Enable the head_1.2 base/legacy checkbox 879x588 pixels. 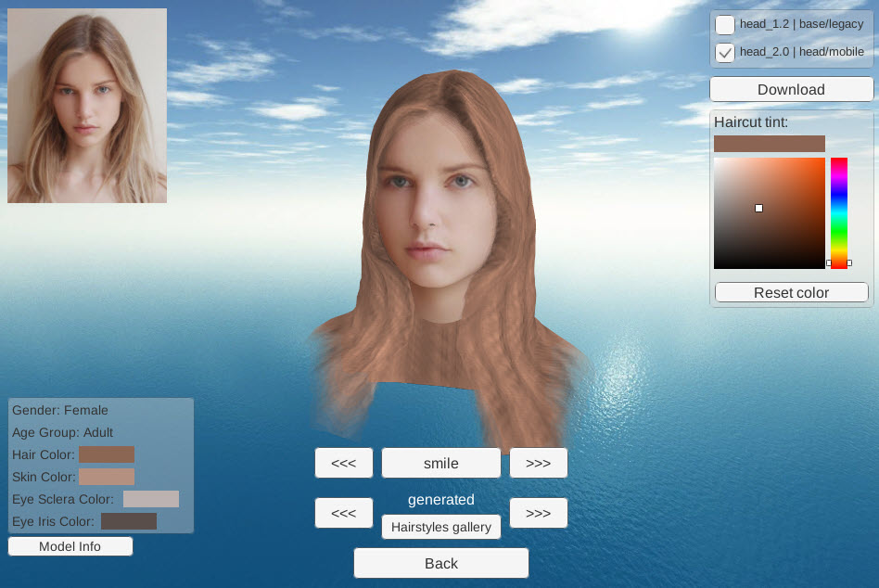tap(725, 25)
